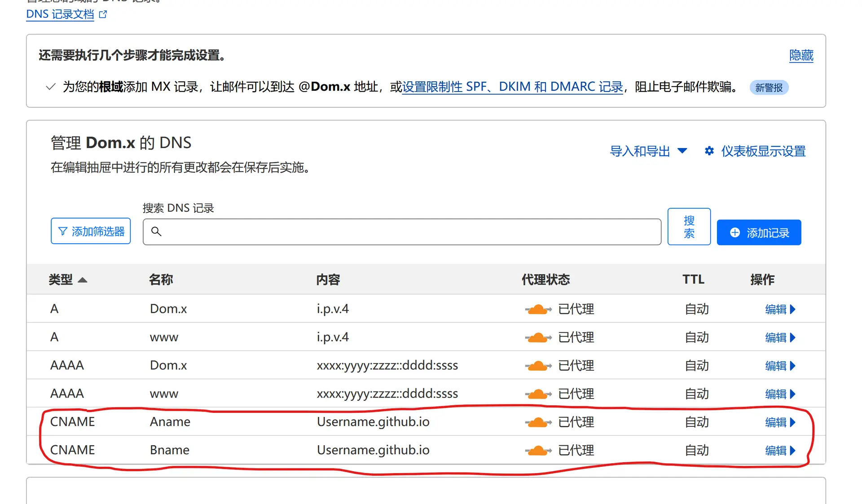The image size is (862, 504).
Task: Click the proxy cloud icon on the Aname CNAME row
Action: [x=537, y=422]
